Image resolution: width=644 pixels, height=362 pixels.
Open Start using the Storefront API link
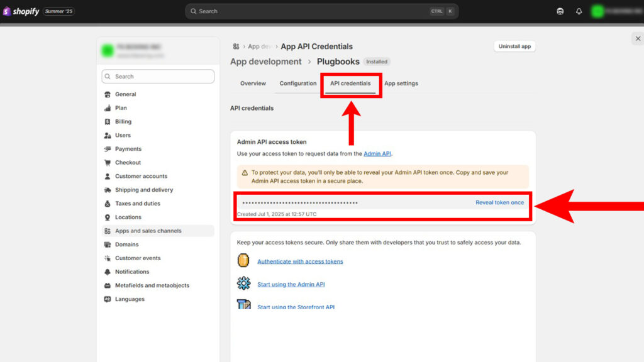click(x=296, y=307)
